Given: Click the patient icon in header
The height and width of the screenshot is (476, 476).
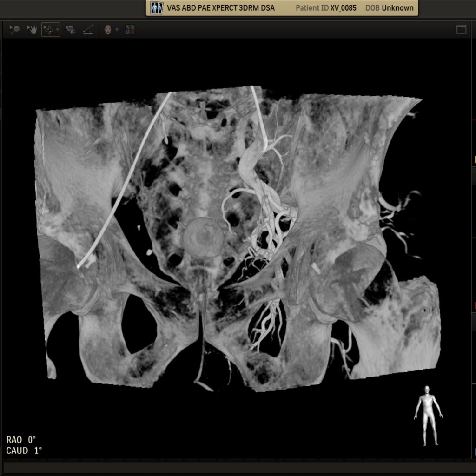Looking at the screenshot, I should coord(157,8).
